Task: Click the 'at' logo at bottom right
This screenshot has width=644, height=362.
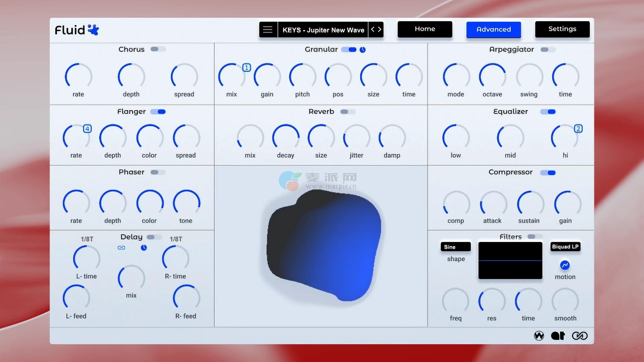Action: (x=558, y=336)
